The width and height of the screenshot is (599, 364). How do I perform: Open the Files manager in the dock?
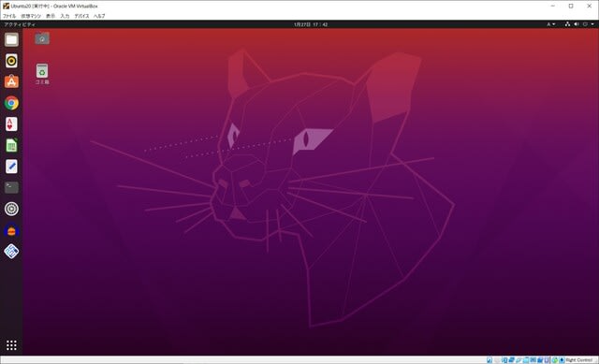(x=11, y=39)
